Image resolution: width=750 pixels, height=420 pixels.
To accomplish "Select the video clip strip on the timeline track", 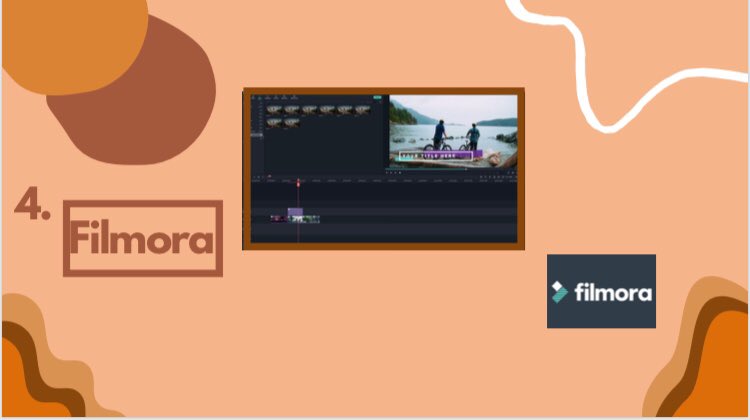I will [x=295, y=219].
